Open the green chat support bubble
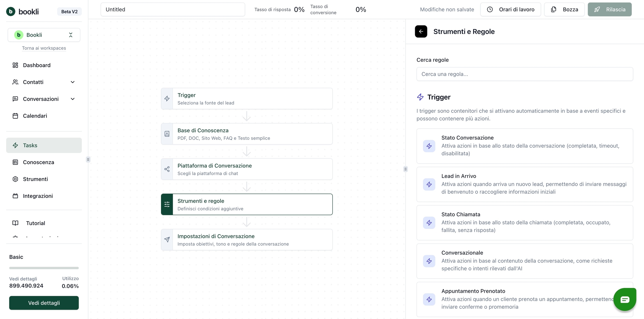 [625, 299]
